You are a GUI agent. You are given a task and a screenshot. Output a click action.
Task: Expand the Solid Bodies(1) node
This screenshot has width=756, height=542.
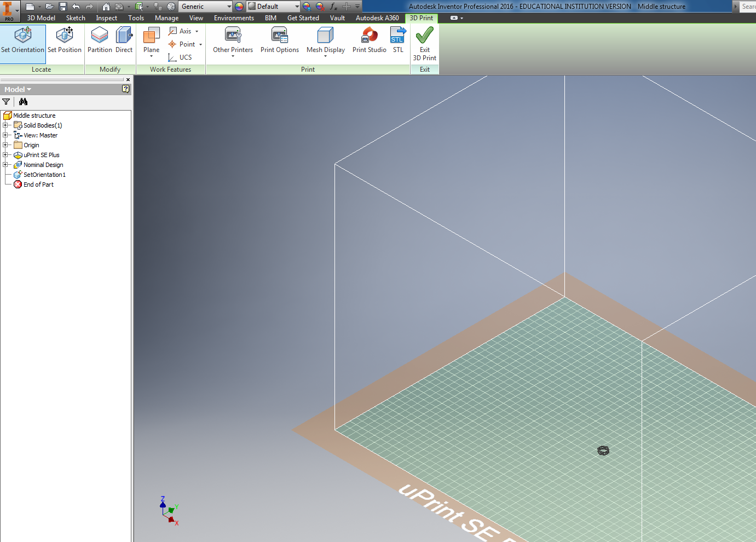5,125
